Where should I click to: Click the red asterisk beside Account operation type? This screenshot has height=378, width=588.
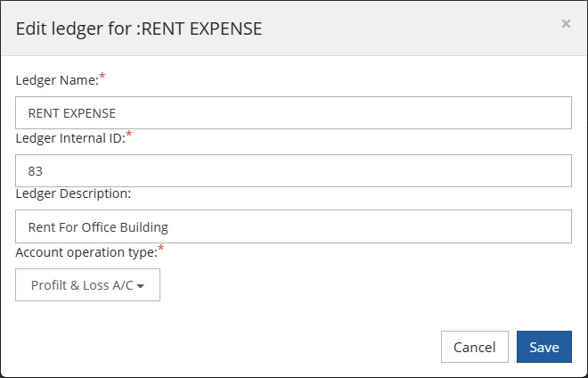tap(161, 247)
